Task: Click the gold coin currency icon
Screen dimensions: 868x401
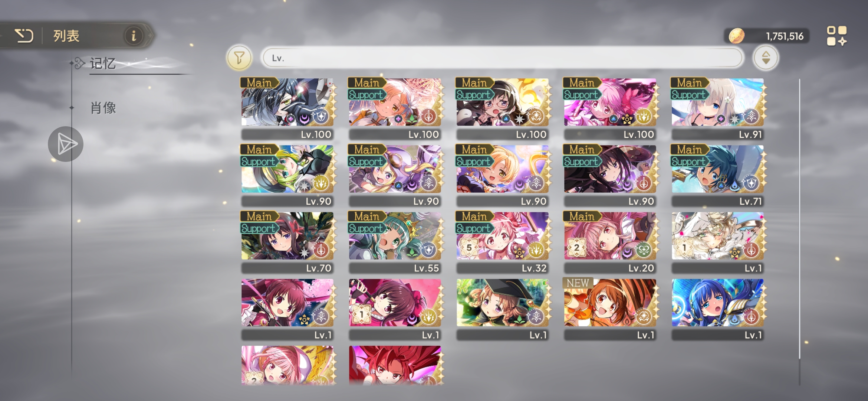Action: [736, 36]
